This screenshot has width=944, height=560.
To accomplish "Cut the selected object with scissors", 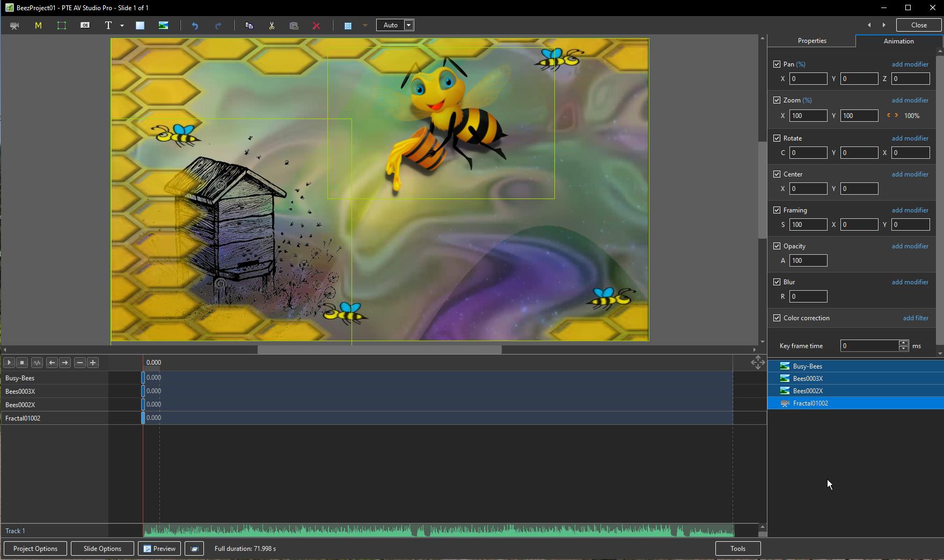I will [x=272, y=25].
